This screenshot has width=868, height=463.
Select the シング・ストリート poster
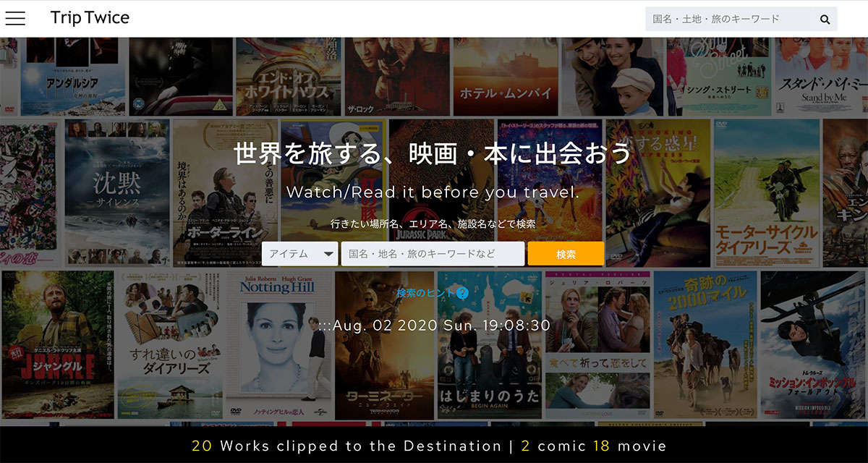coord(720,77)
